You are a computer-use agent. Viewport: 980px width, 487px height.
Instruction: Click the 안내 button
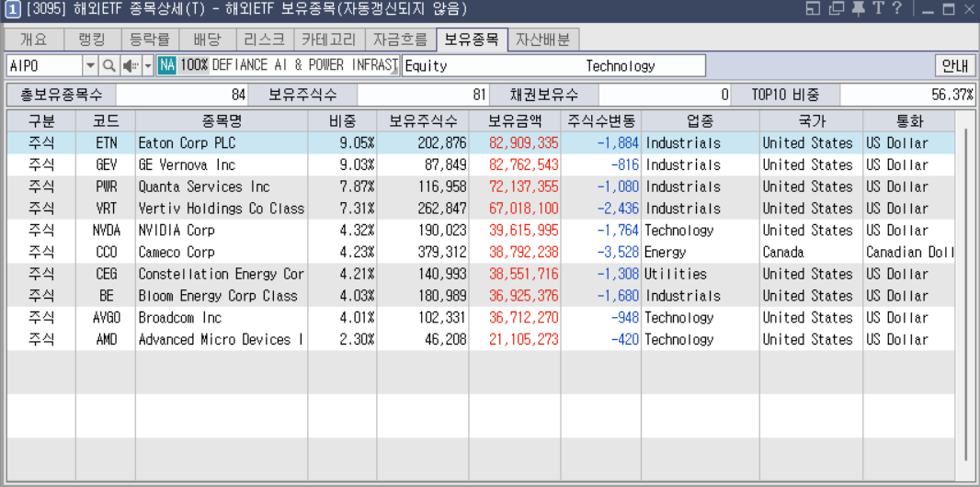954,65
